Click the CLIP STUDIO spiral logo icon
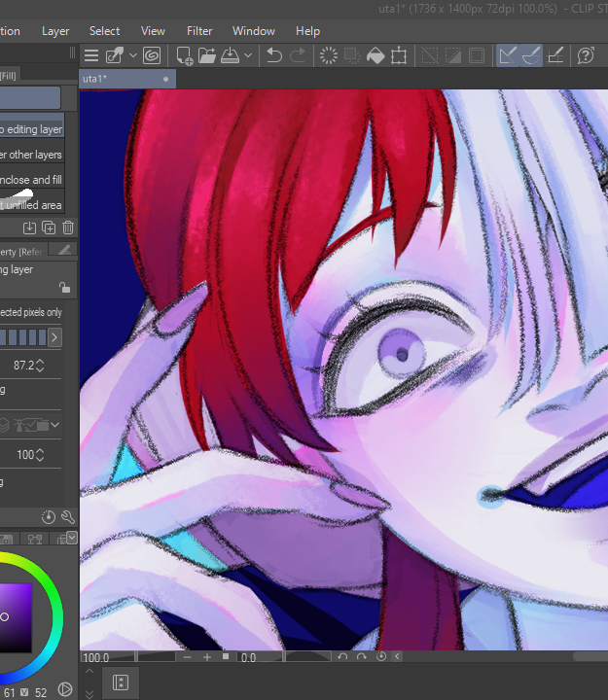Viewport: 608px width, 700px height. pyautogui.click(x=152, y=55)
